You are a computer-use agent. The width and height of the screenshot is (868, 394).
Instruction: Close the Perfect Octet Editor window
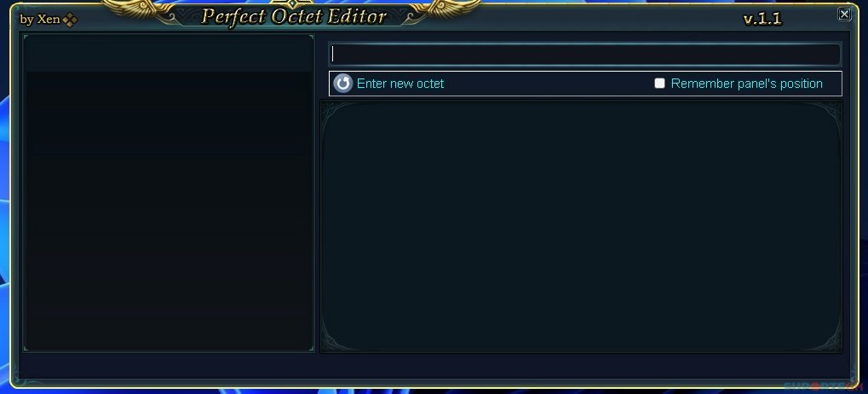click(843, 14)
